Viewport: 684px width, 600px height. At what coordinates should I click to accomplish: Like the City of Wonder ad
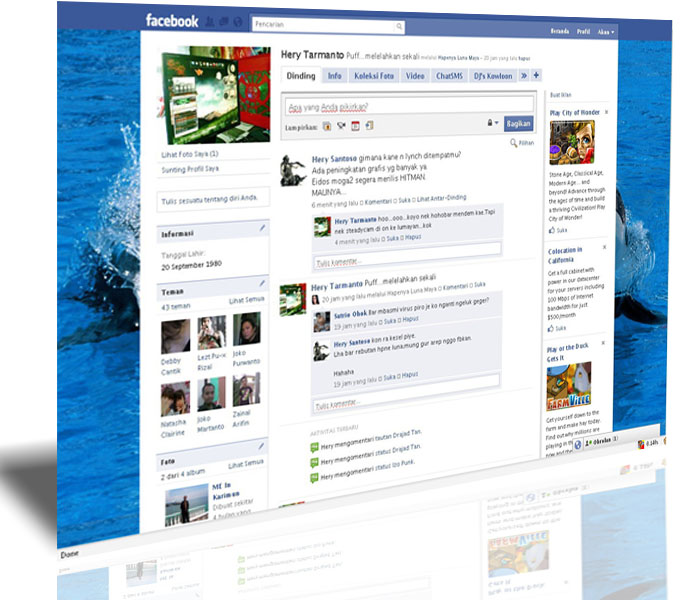click(x=558, y=230)
